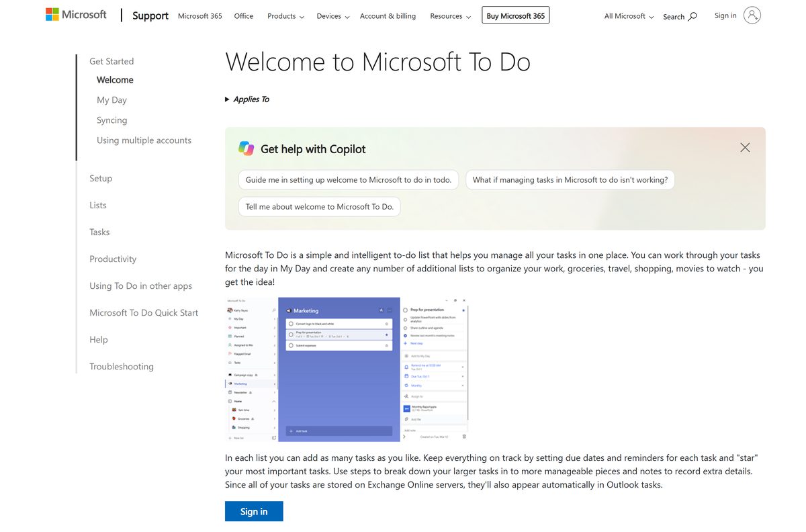Expand Using To Do in other apps
The height and width of the screenshot is (532, 806).
click(x=140, y=286)
